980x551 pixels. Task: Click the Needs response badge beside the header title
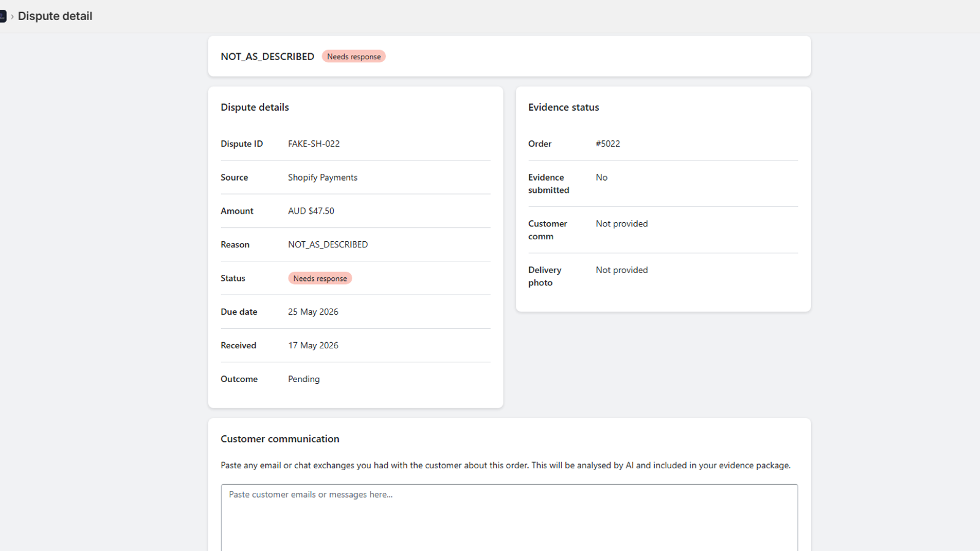[x=354, y=56]
